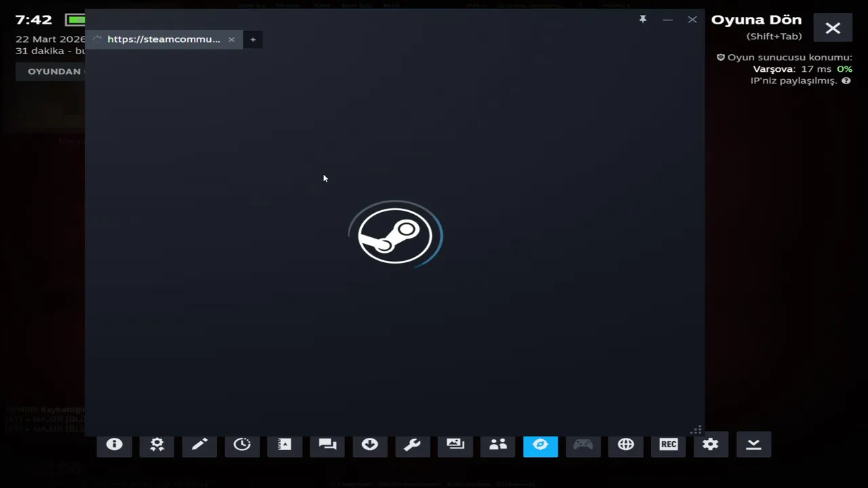Open the downloads arrow icon
The height and width of the screenshot is (488, 868).
pos(370,445)
